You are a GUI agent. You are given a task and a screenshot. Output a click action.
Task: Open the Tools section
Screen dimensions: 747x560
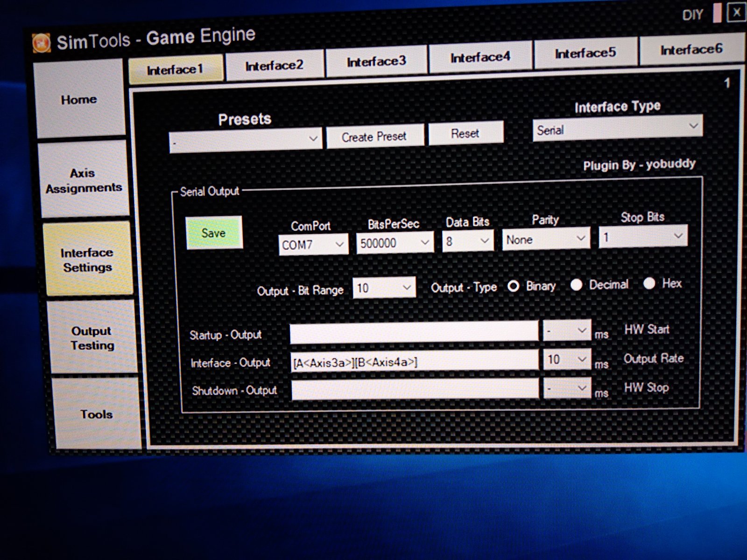pos(97,414)
